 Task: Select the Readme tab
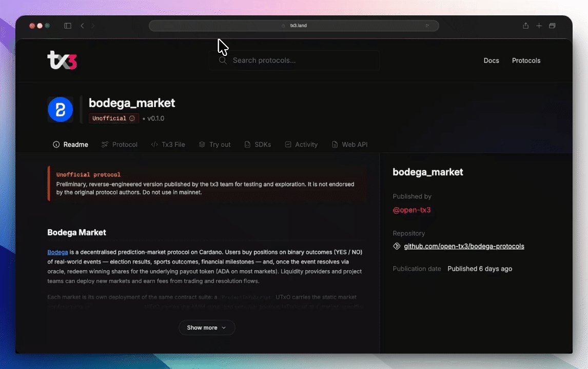[x=70, y=145]
